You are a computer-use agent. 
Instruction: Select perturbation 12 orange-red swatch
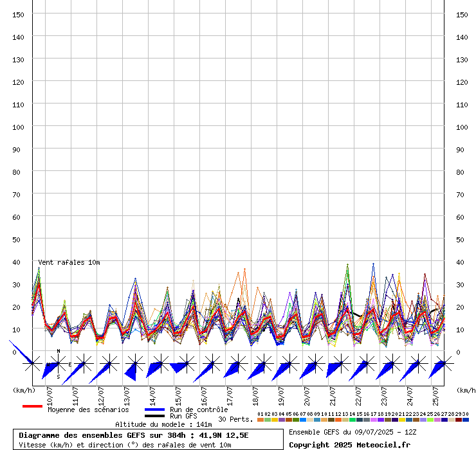tap(338, 420)
